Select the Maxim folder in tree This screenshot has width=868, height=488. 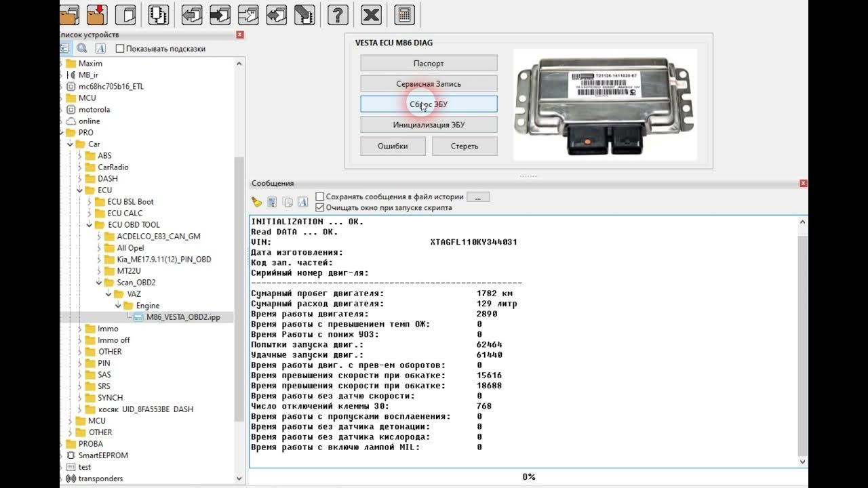90,64
